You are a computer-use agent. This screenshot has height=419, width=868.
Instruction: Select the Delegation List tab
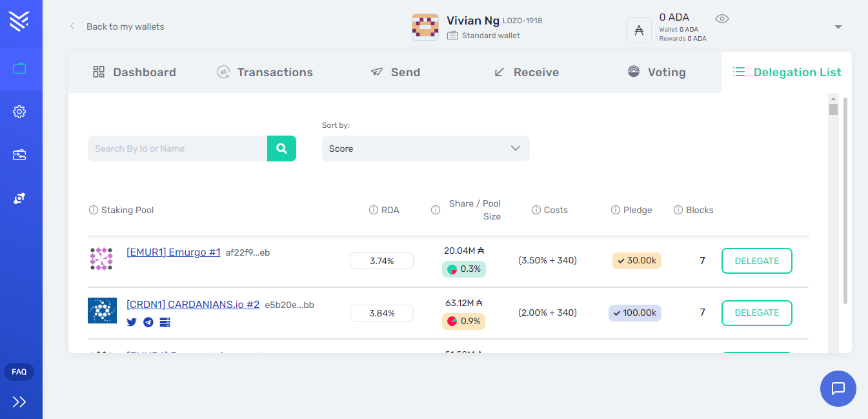point(787,72)
